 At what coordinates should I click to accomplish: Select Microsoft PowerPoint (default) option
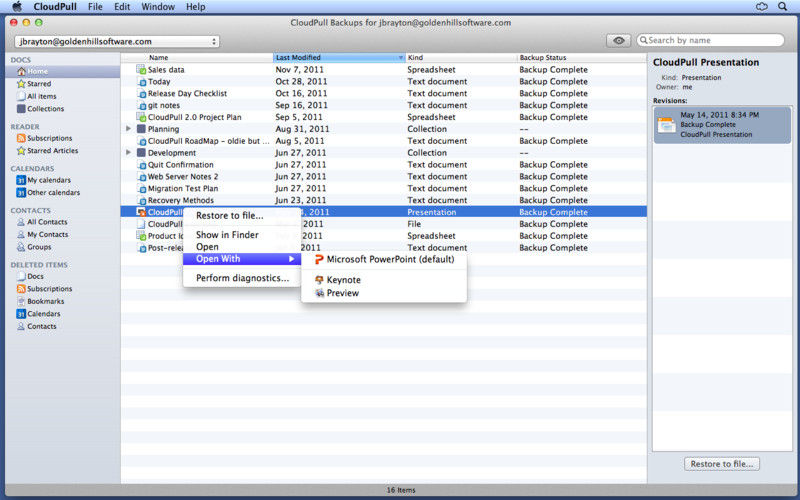(x=384, y=259)
